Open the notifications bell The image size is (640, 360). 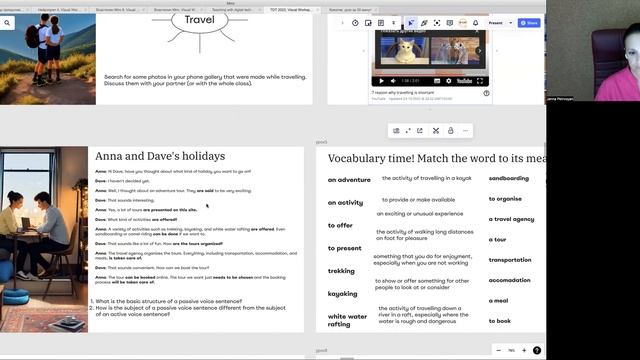476,23
